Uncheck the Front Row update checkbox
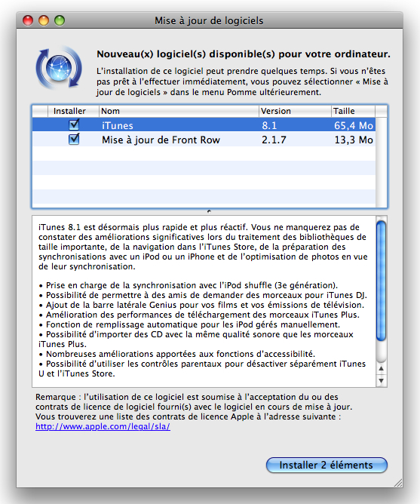 coord(74,139)
